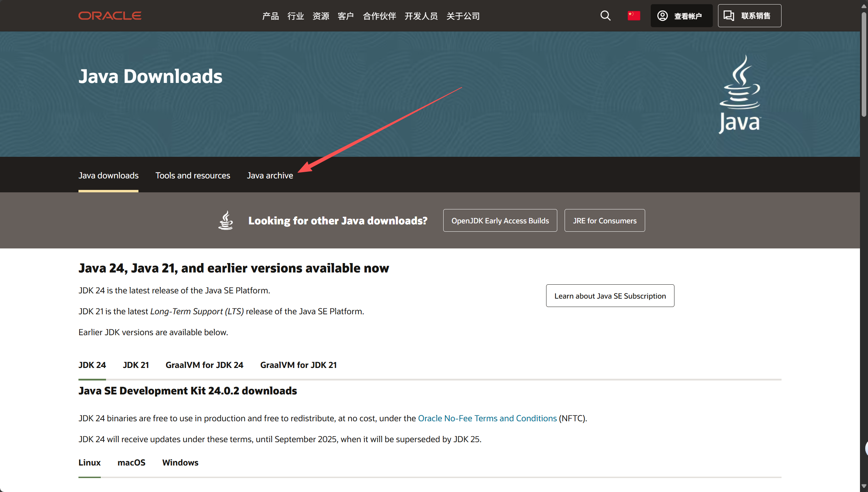Click the large Java logo in banner
Image resolution: width=868 pixels, height=492 pixels.
click(740, 94)
